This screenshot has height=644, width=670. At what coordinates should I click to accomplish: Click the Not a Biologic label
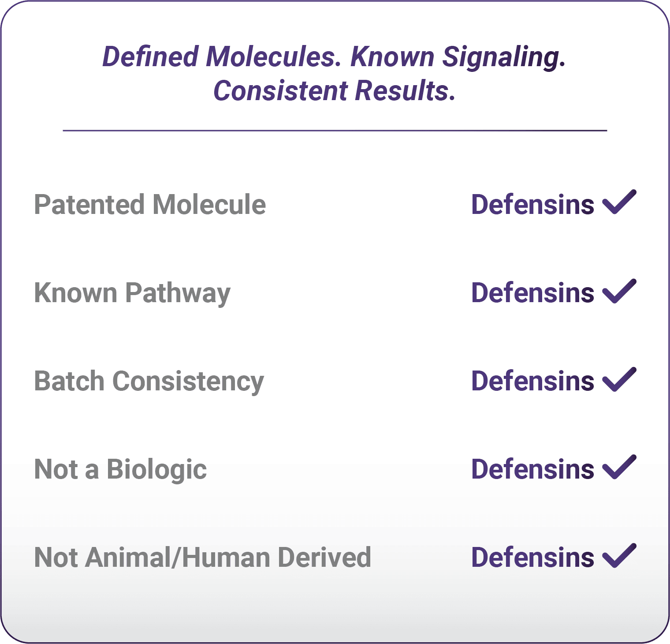tap(120, 469)
